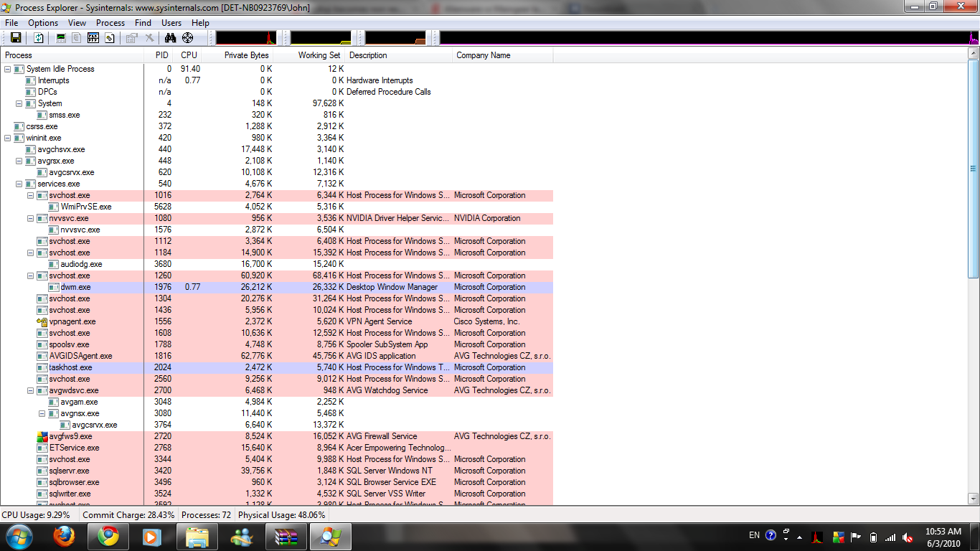Viewport: 980px width, 551px height.
Task: Click the Refresh Now toolbar icon
Action: (39, 38)
